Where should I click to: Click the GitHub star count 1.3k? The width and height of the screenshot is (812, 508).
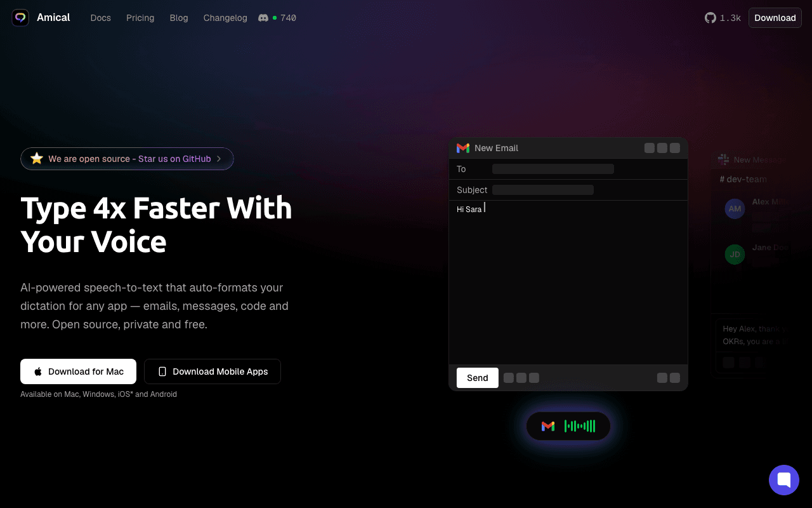[730, 18]
